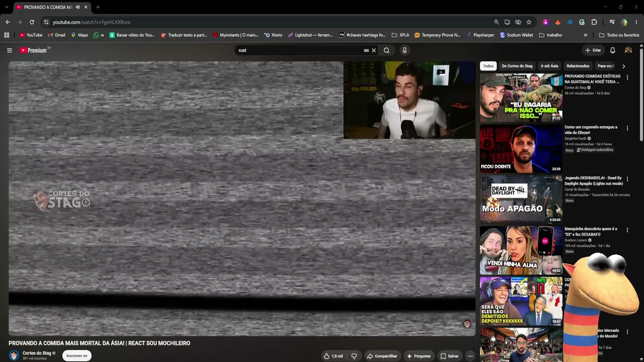The width and height of the screenshot is (644, 362).
Task: Go to YouTube Premium home logo
Action: point(33,50)
